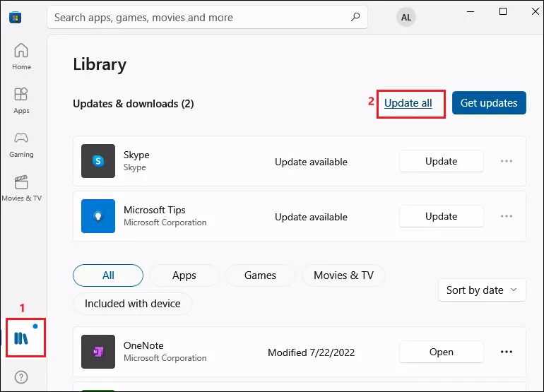The image size is (544, 392).
Task: Select Included with device filter
Action: (133, 304)
